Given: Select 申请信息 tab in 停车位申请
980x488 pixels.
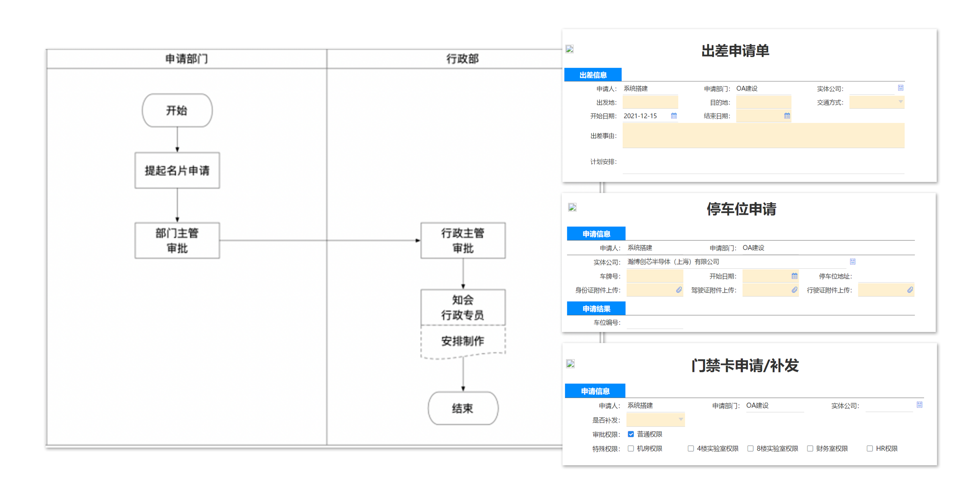Looking at the screenshot, I should click(x=596, y=234).
